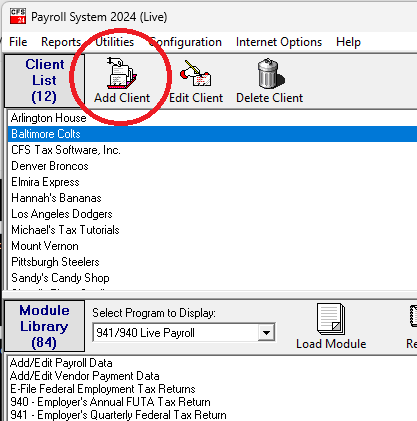The width and height of the screenshot is (417, 421).
Task: Open the Help menu
Action: [x=348, y=42]
